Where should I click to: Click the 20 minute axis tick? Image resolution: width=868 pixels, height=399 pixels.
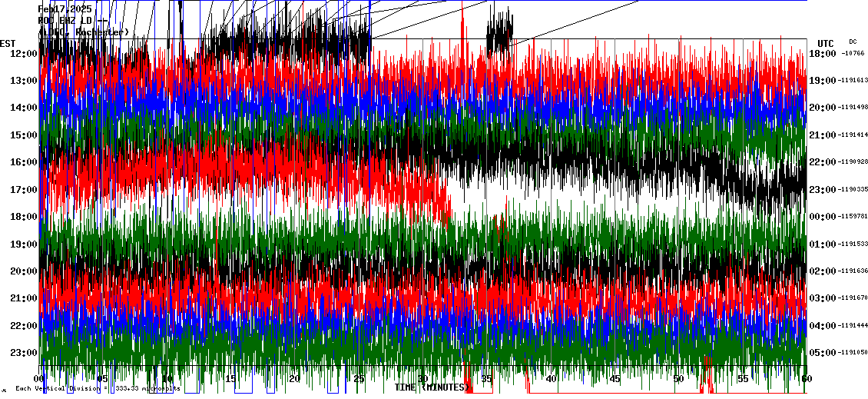(295, 379)
